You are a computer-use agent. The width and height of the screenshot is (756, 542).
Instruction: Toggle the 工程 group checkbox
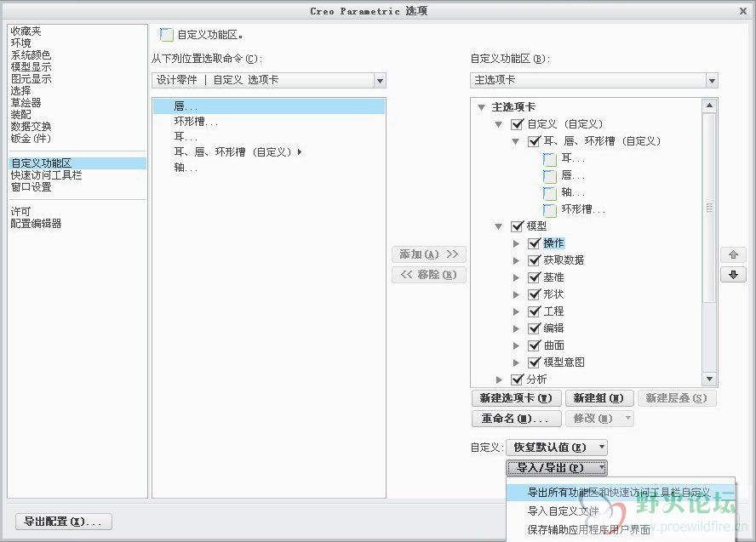(x=534, y=311)
